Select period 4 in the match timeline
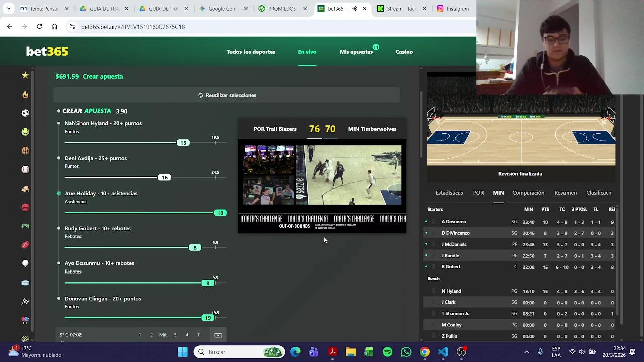This screenshot has width=644, height=362. pos(187,335)
